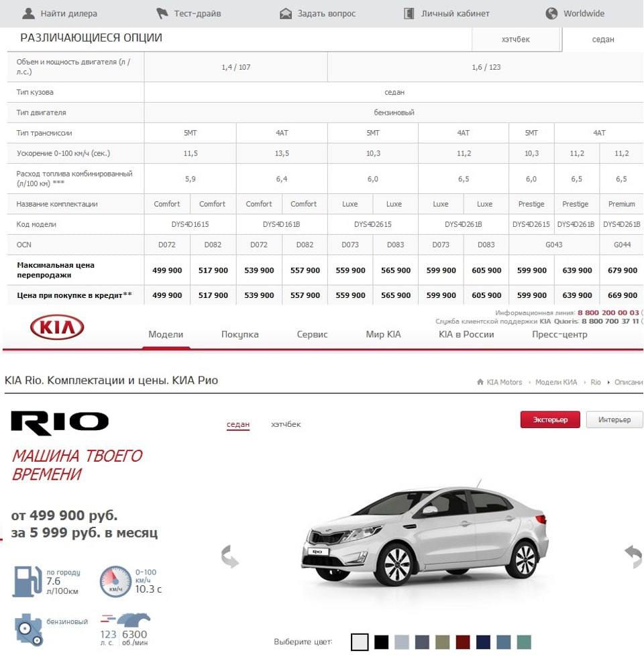Click the Экстерьер button
The height and width of the screenshot is (657, 644).
(x=550, y=419)
